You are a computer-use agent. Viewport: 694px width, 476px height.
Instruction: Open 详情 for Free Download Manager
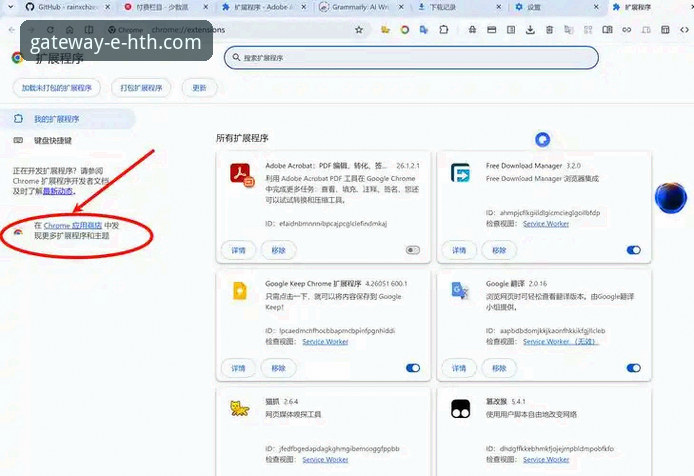(459, 250)
